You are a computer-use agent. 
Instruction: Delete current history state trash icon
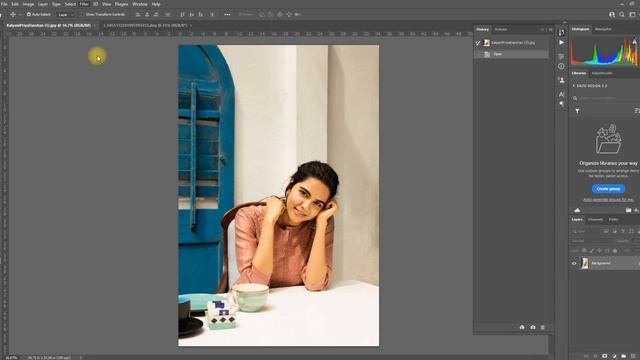coord(543,327)
